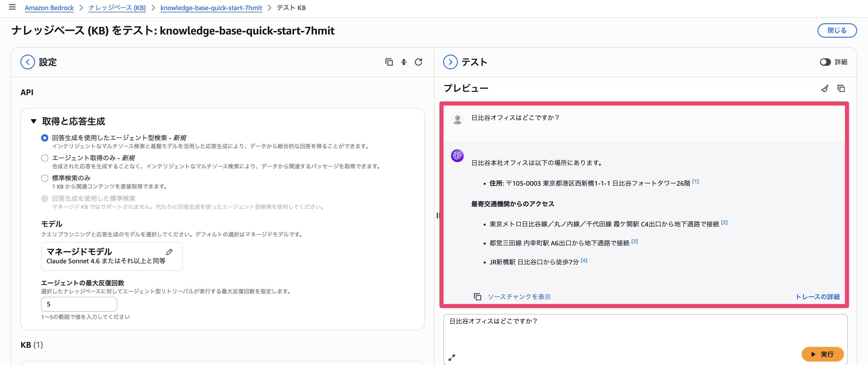Click the 最寄交通機関からのアクセス heading text
The image size is (868, 365).
coord(513,204)
